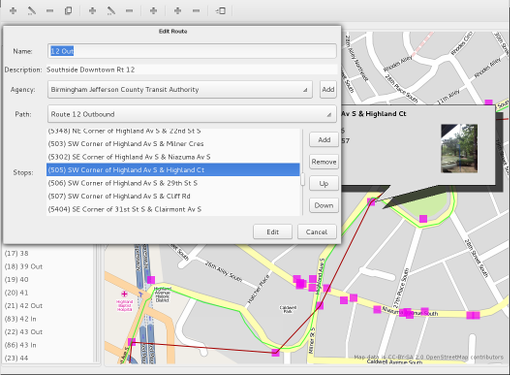Select stop (5348) NE Corner of Highland Av S & 22nd St S

pos(173,132)
